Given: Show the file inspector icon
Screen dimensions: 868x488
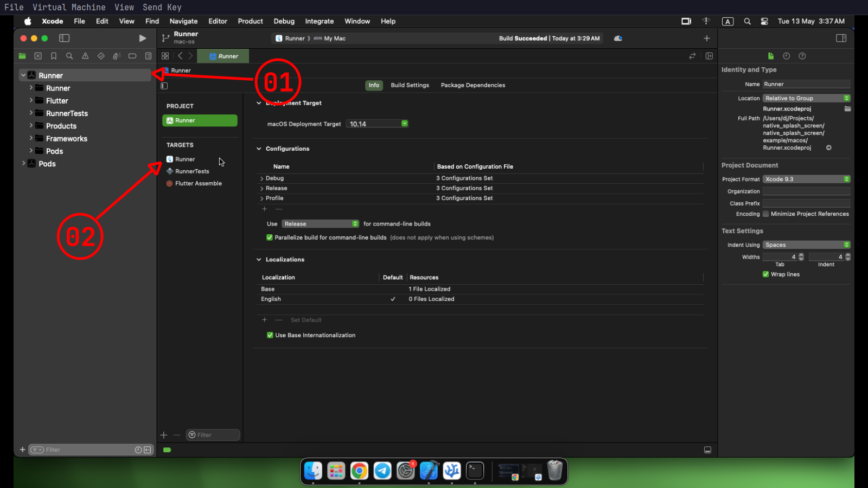Looking at the screenshot, I should [x=771, y=56].
